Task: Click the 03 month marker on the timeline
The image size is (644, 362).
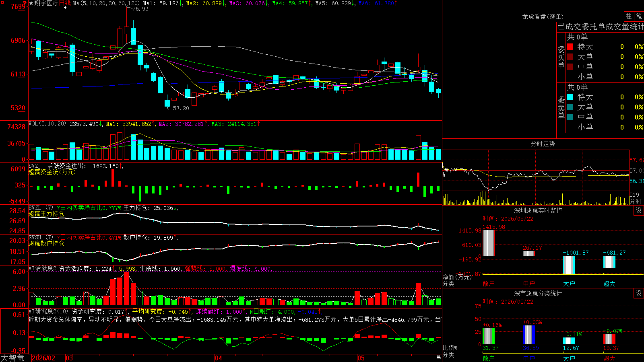Action: [x=69, y=358]
